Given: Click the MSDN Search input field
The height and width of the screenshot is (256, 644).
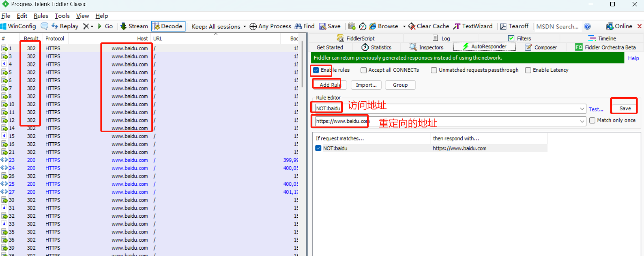Looking at the screenshot, I should (x=557, y=26).
